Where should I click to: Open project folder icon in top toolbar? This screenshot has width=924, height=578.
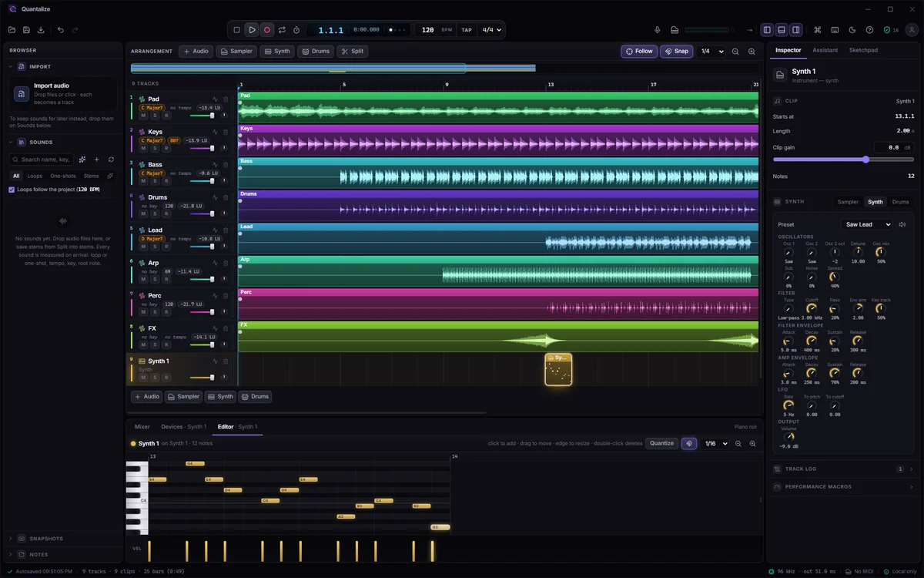[12, 30]
